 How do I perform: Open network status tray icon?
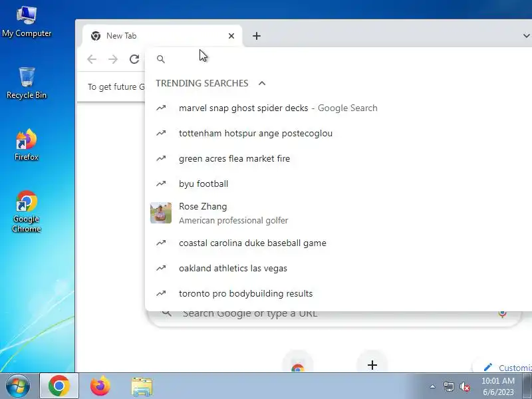pyautogui.click(x=448, y=386)
